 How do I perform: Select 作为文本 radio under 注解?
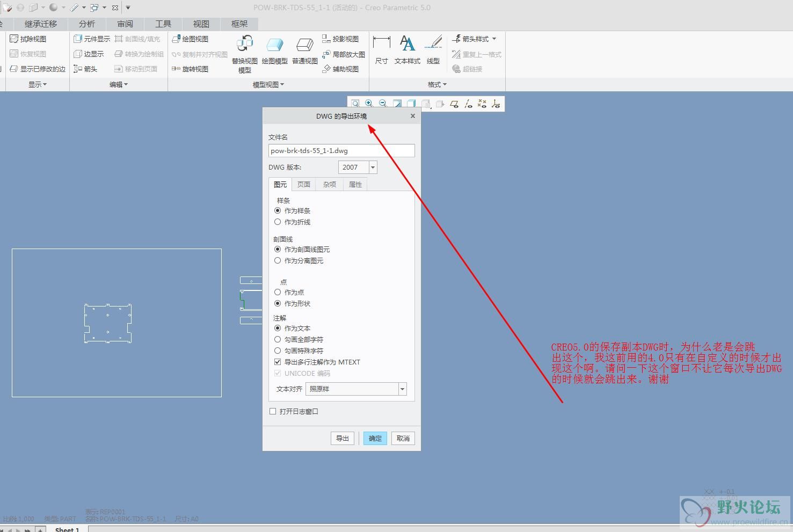[278, 328]
